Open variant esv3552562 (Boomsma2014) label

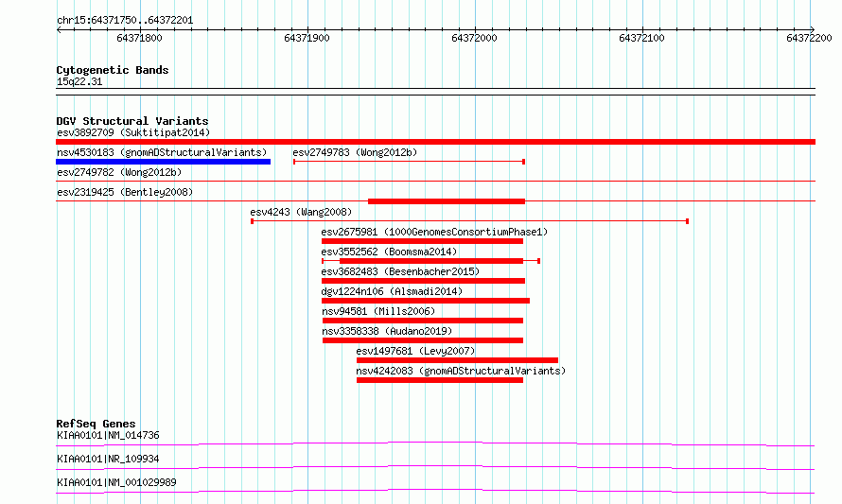point(389,252)
